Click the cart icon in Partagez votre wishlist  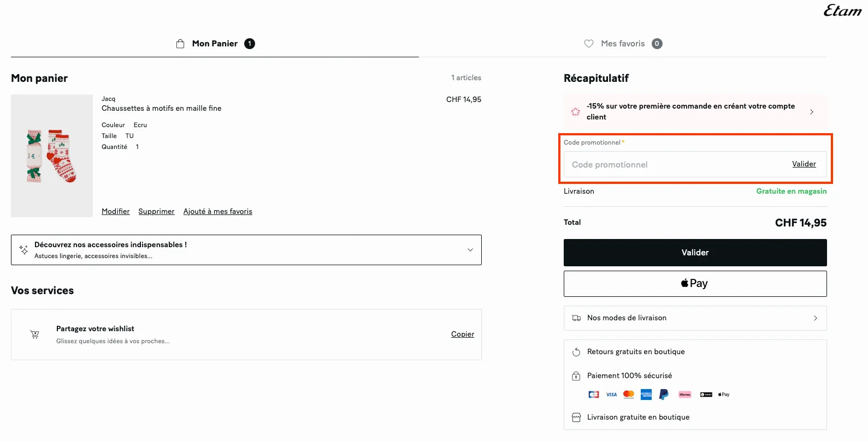click(x=34, y=335)
